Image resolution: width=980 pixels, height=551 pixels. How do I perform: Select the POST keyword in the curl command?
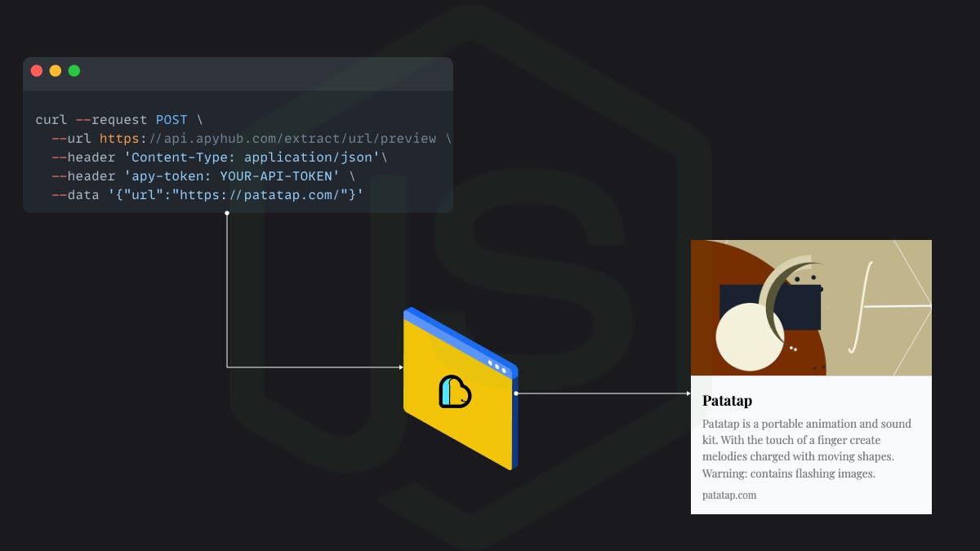tap(171, 119)
